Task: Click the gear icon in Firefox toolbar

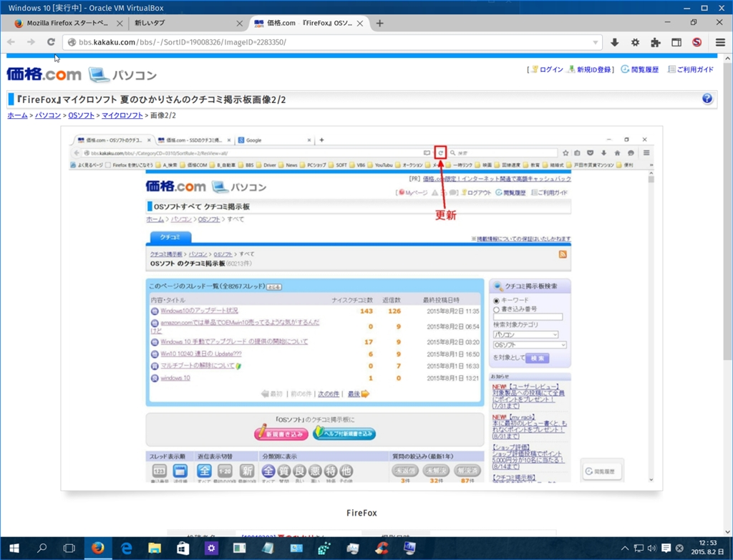Action: (x=636, y=42)
